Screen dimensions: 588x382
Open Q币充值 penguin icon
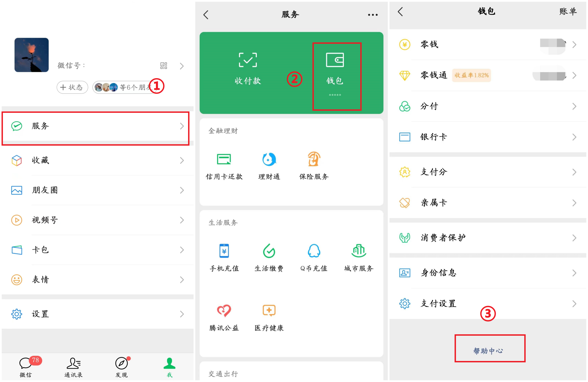[x=314, y=251]
